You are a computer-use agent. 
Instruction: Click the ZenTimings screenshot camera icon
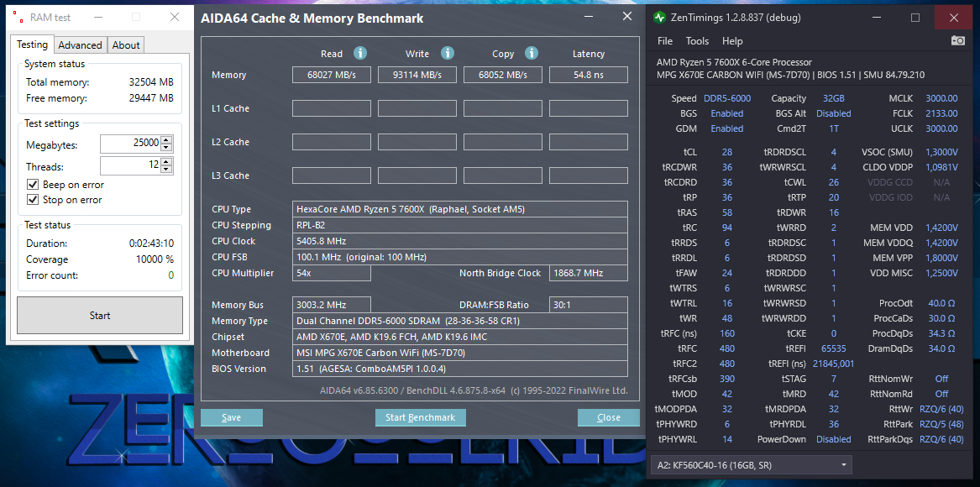point(958,40)
